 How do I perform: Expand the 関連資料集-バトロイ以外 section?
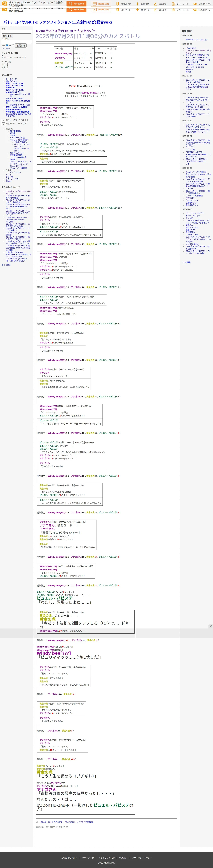coord(3,124)
